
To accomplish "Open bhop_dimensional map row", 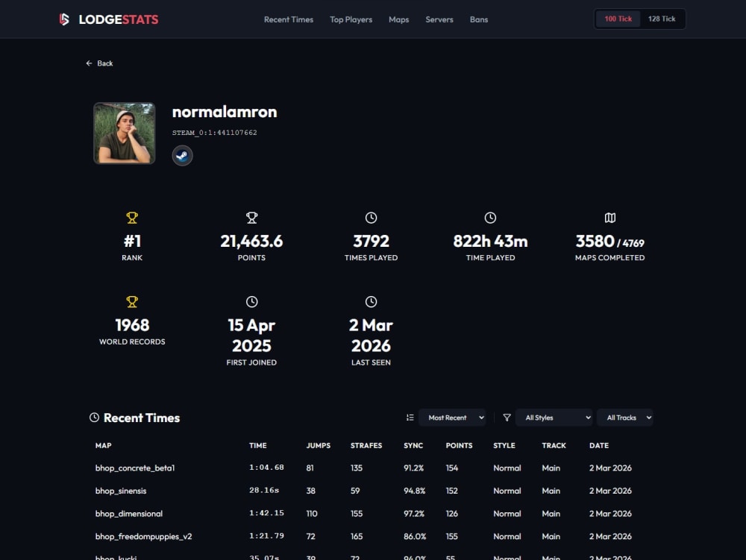I will 373,514.
